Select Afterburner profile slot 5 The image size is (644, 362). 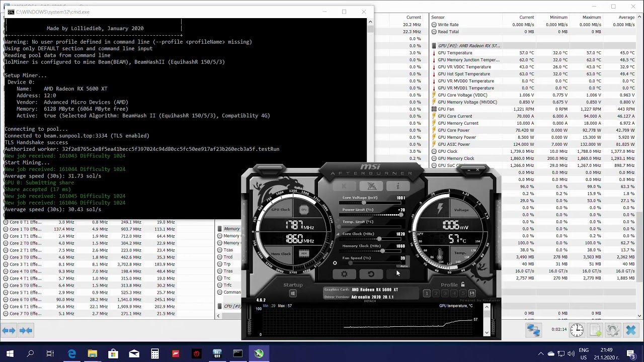point(463,294)
